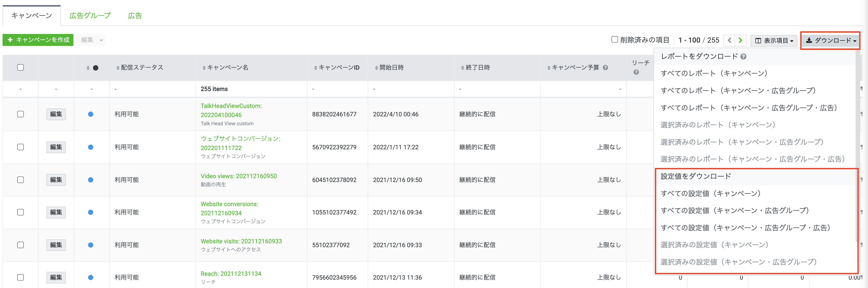Click help icon next to キャンペーン予算 header
The width and height of the screenshot is (868, 288).
point(605,67)
